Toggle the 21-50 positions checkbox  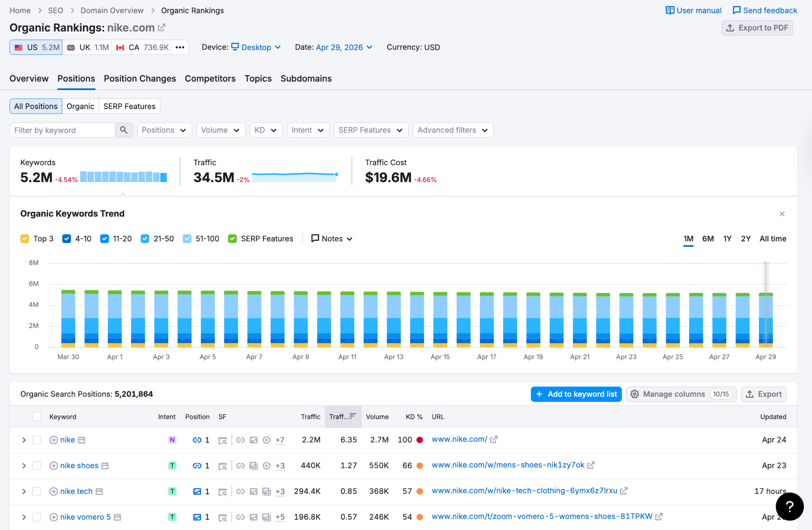coord(145,239)
